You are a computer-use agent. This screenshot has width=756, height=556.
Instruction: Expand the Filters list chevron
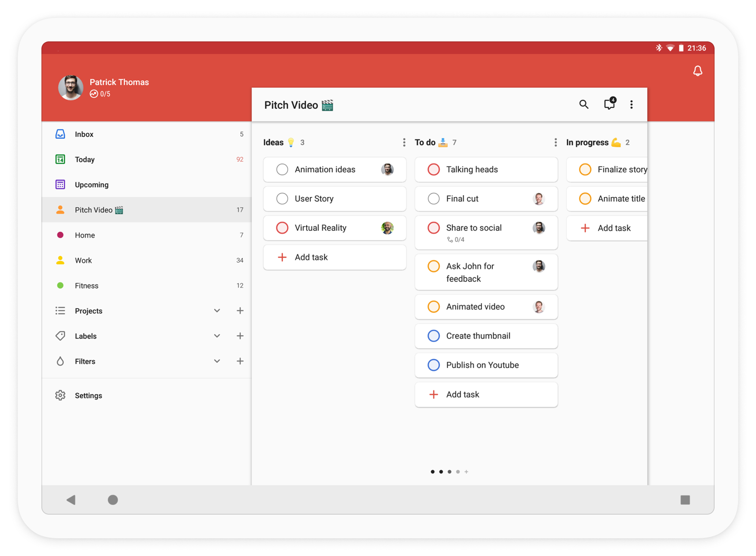click(217, 361)
